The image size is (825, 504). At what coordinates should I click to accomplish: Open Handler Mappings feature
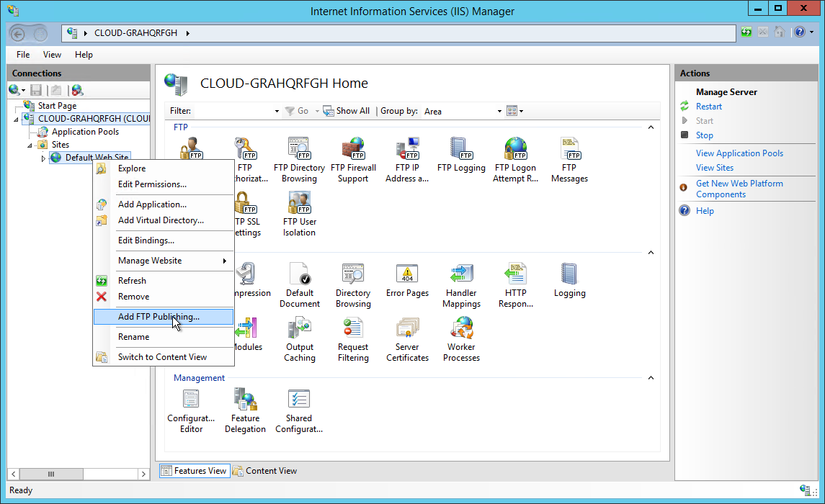tap(461, 285)
